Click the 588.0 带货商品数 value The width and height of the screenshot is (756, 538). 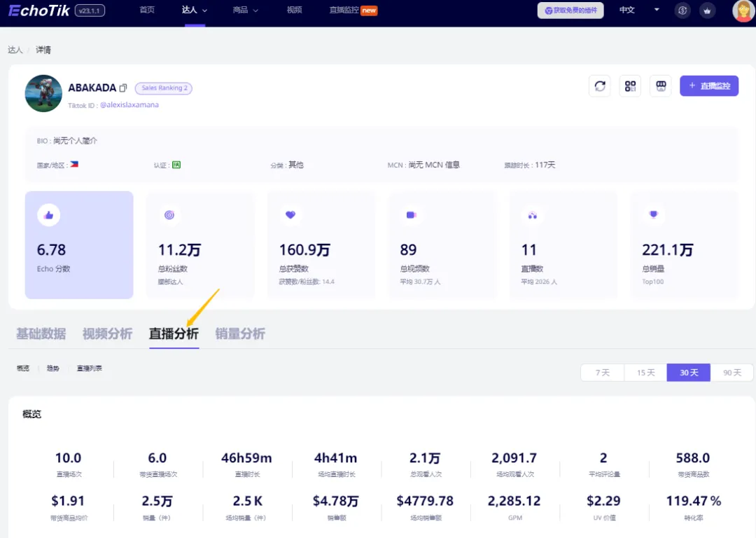[x=693, y=458]
